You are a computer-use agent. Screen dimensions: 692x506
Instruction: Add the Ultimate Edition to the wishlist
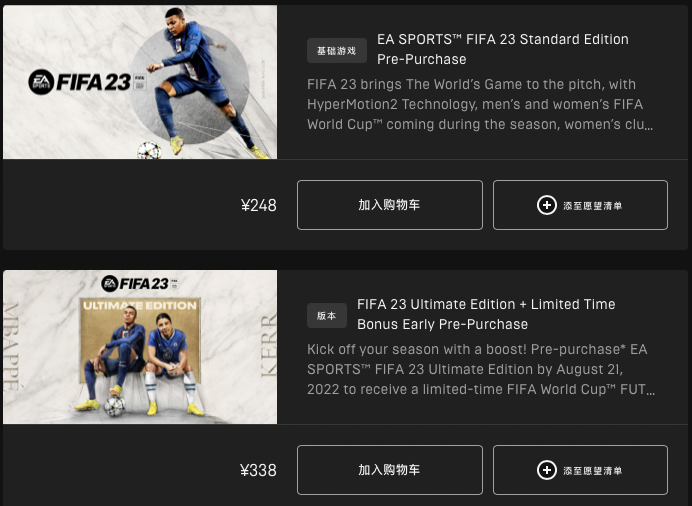pyautogui.click(x=580, y=470)
